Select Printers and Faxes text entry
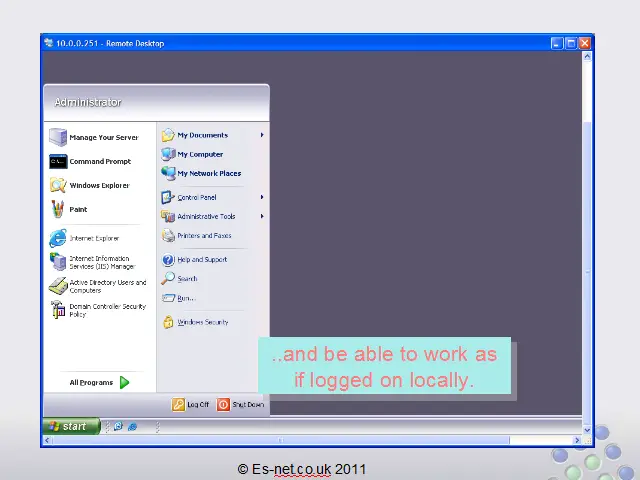 click(x=204, y=236)
